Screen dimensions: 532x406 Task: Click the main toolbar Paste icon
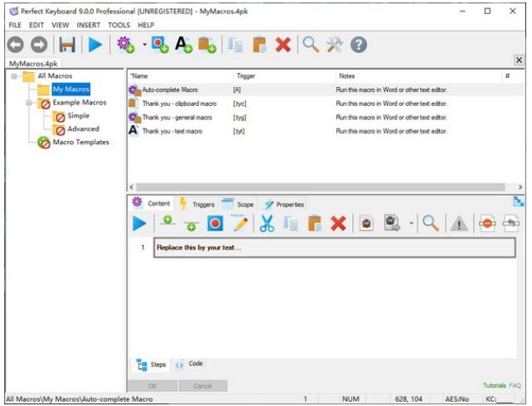click(259, 45)
